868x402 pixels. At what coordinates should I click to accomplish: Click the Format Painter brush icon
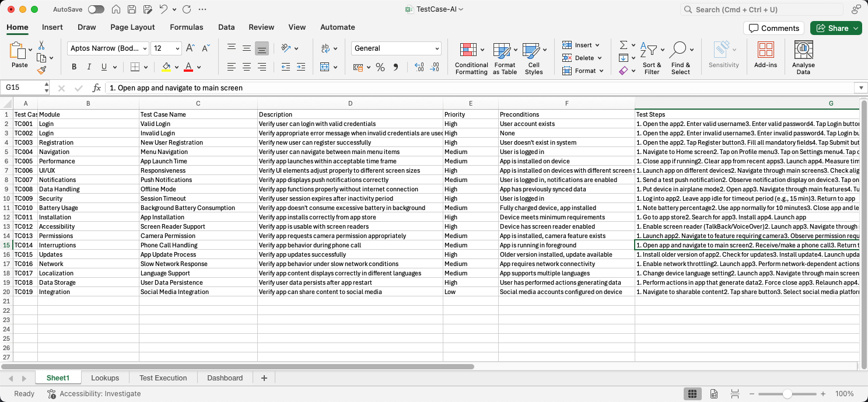click(x=41, y=70)
